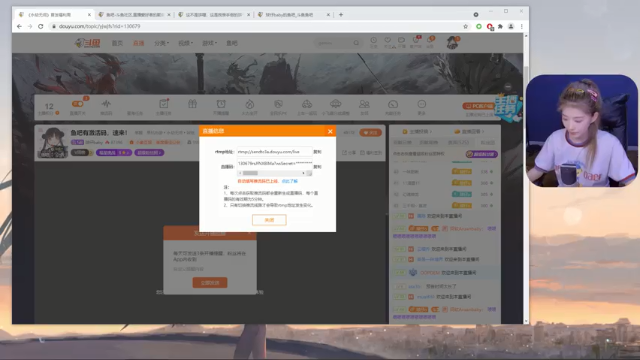Open the waveform icon in streamer toolbar
Image resolution: width=640 pixels, height=360 pixels.
click(x=106, y=104)
